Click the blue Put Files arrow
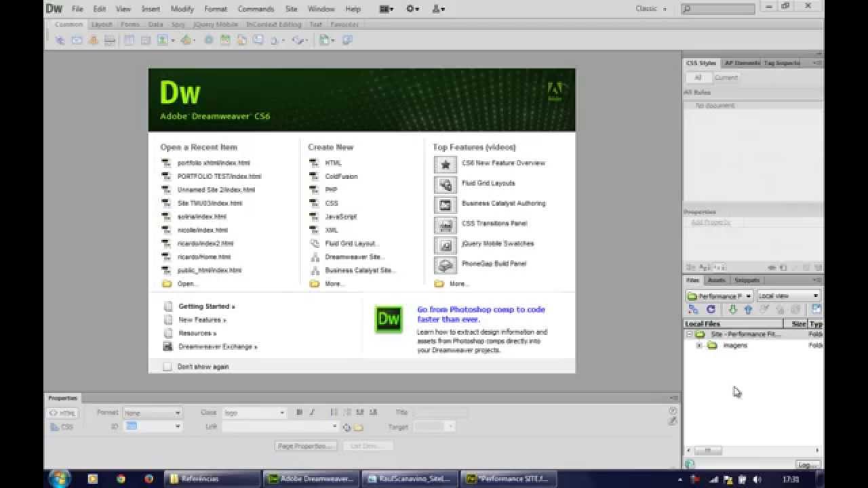Screen dimensions: 868x488 coord(748,309)
